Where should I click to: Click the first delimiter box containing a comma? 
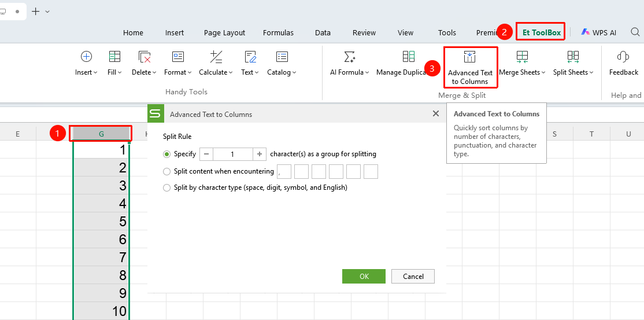(284, 171)
